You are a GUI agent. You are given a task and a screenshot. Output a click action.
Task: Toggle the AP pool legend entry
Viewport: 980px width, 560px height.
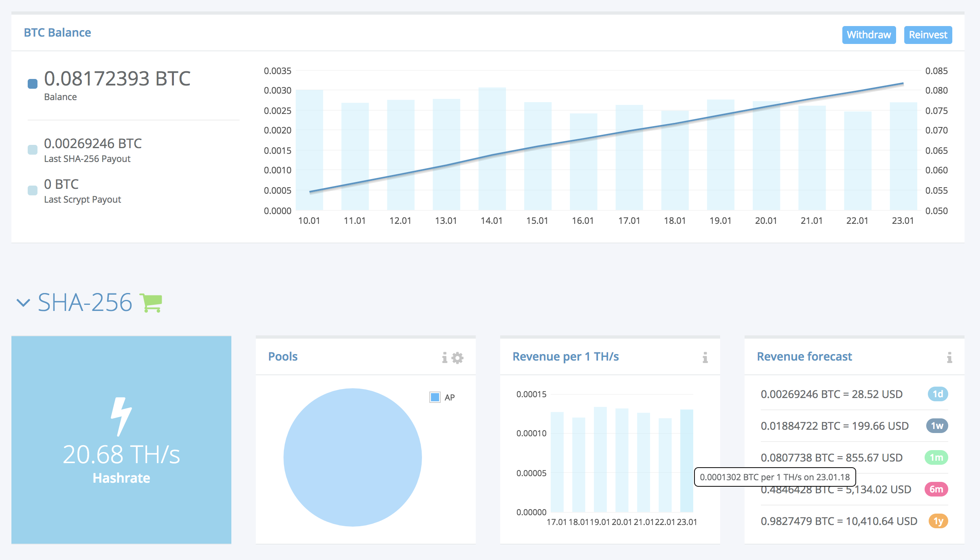[435, 397]
